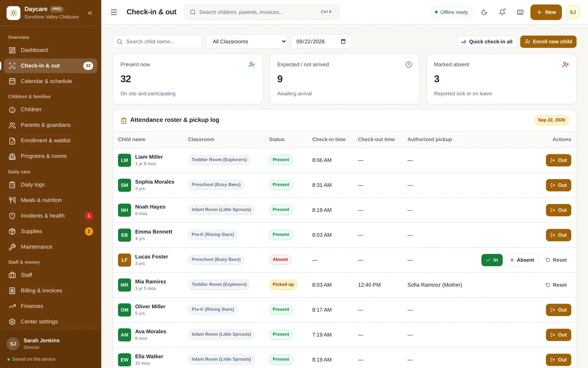Screen dimensions: 588x368
Task: Click the global search box
Action: tap(262, 12)
